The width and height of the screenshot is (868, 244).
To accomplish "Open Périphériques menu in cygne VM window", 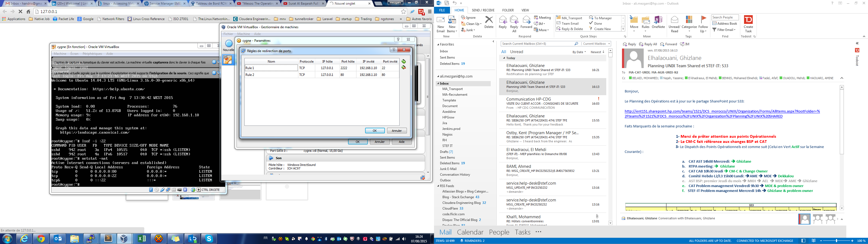I will tap(92, 54).
